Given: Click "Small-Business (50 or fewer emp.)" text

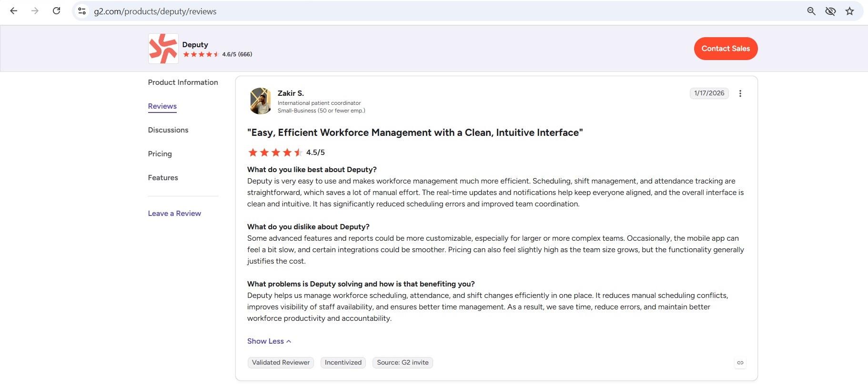Looking at the screenshot, I should coord(322,111).
